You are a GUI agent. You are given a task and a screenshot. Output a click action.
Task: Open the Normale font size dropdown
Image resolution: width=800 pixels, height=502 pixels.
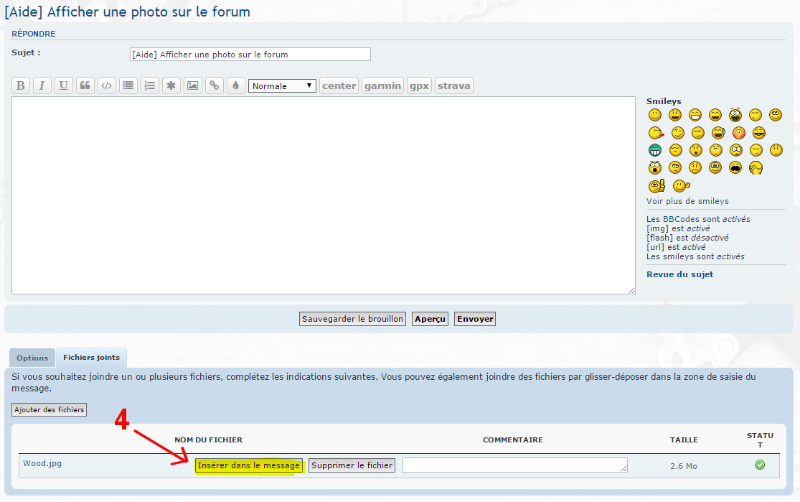coord(282,86)
